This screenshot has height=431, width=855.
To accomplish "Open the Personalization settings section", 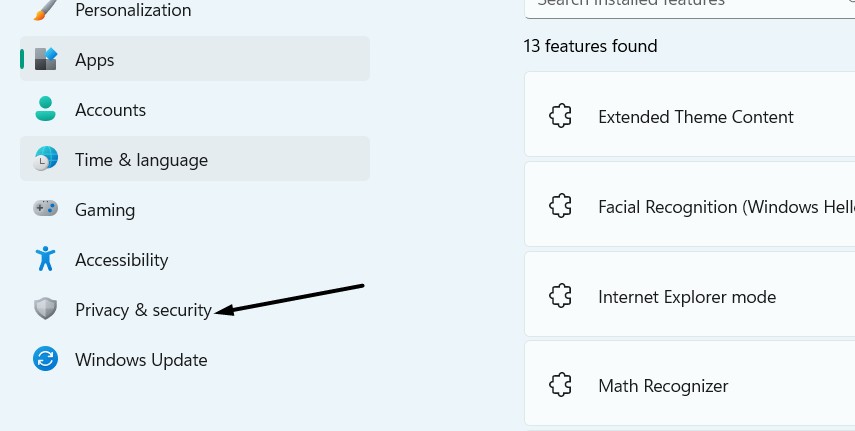I will (132, 10).
